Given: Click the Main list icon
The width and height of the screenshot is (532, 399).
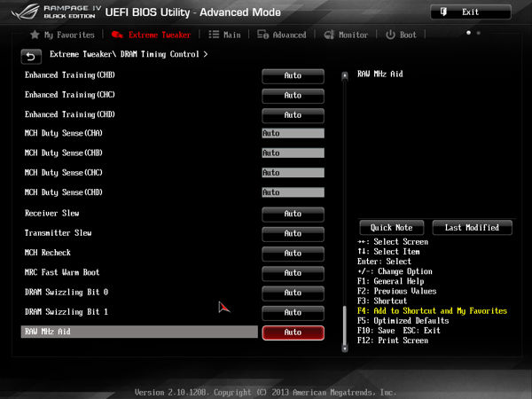Looking at the screenshot, I should point(214,35).
